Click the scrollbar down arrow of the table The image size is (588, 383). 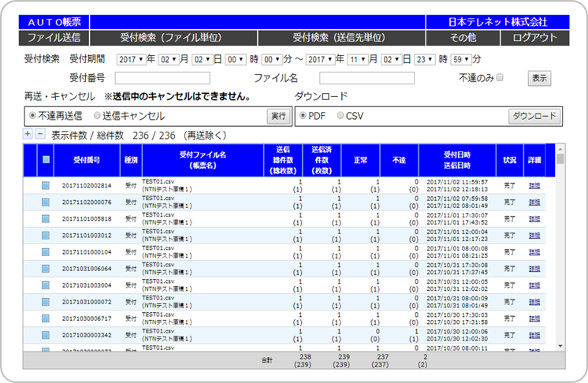pyautogui.click(x=560, y=345)
